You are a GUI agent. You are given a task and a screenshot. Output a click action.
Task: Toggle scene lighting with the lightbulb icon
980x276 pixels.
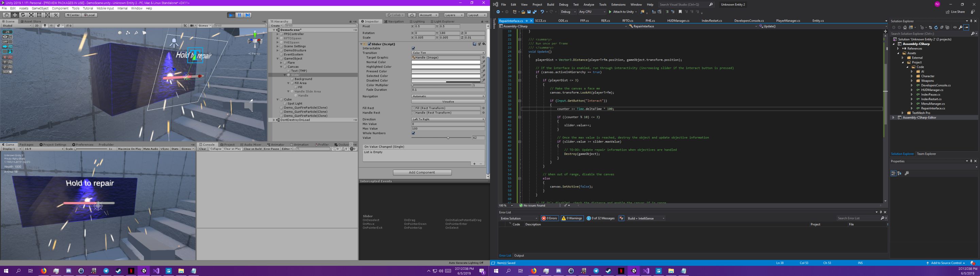(45, 26)
